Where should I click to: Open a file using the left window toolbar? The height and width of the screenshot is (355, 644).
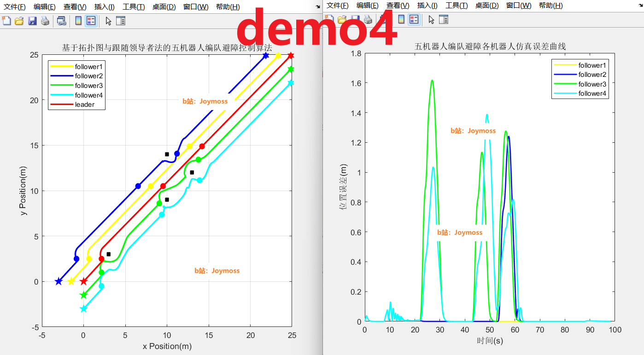coord(19,21)
